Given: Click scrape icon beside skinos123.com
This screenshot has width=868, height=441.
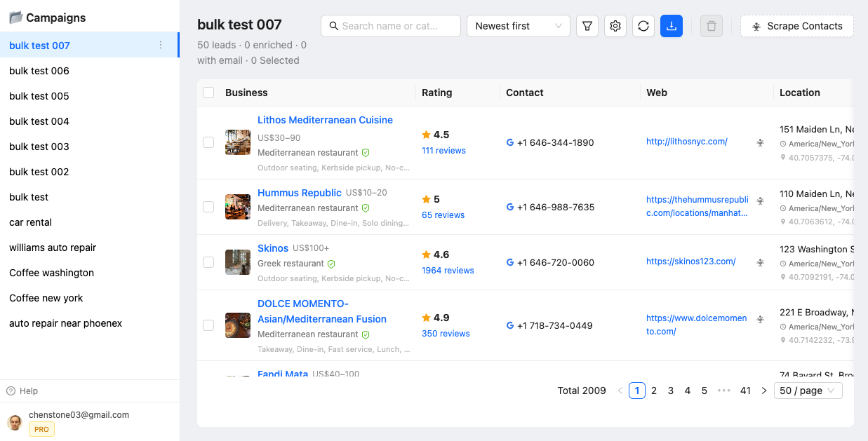Looking at the screenshot, I should 760,262.
